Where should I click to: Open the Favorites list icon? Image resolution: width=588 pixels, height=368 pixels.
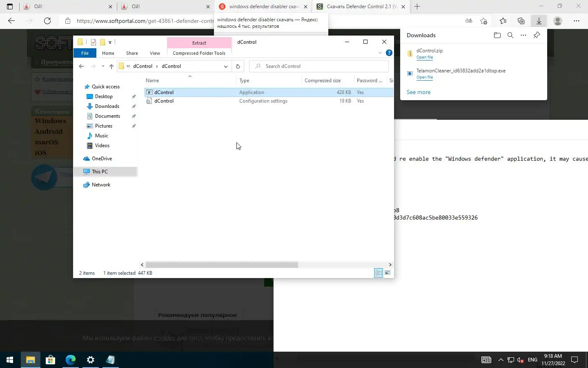(x=503, y=21)
